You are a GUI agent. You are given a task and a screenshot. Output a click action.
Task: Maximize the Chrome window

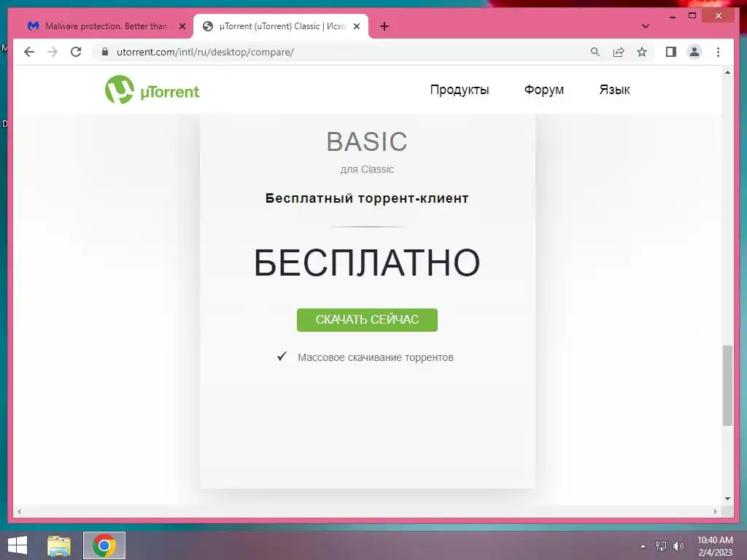[692, 16]
